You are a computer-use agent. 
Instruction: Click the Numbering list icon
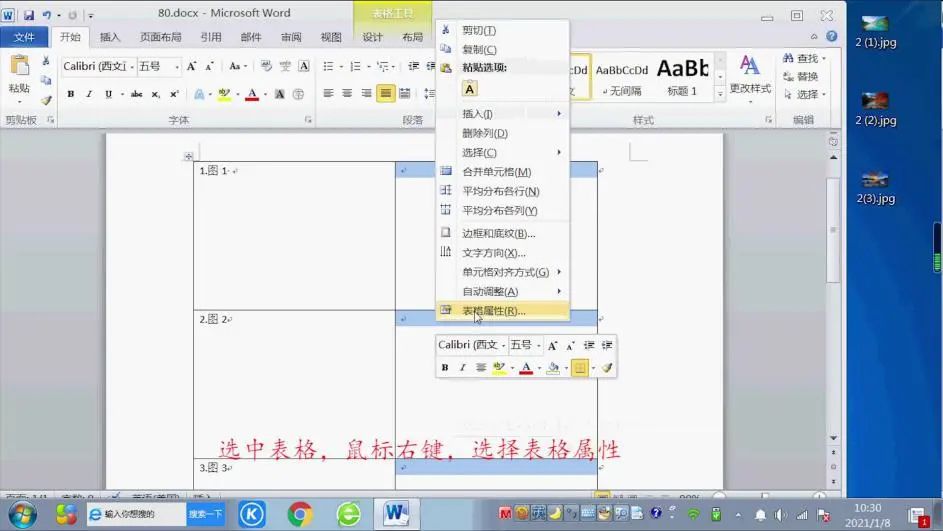[355, 66]
